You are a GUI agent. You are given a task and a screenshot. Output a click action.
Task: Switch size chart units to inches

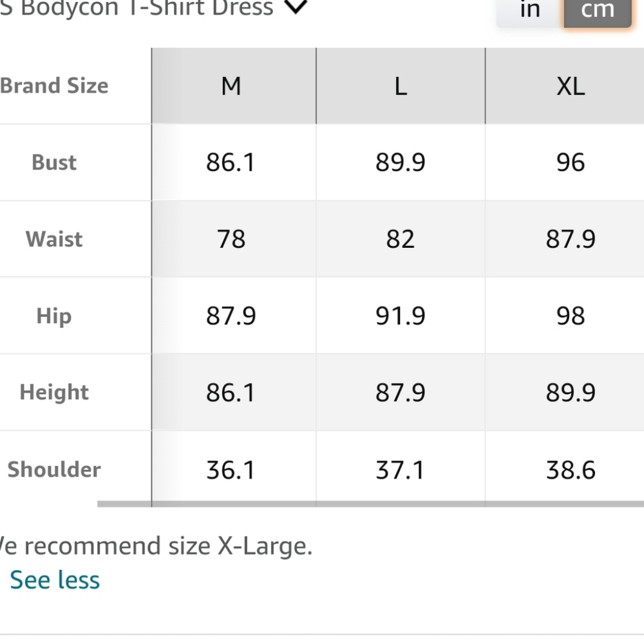coord(529,10)
